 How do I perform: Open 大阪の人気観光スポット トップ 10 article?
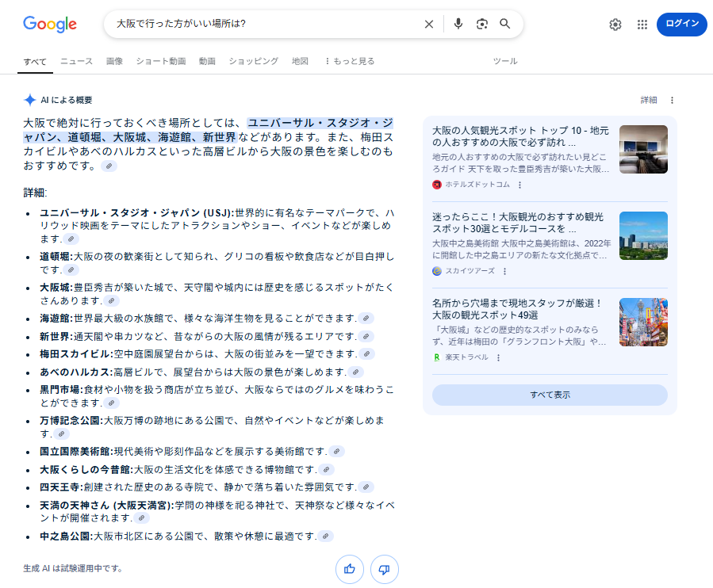click(x=520, y=136)
